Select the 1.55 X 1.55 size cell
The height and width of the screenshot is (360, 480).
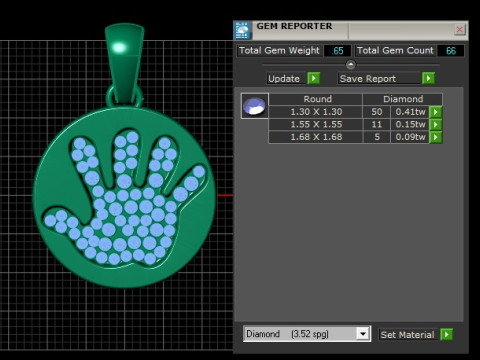point(316,125)
